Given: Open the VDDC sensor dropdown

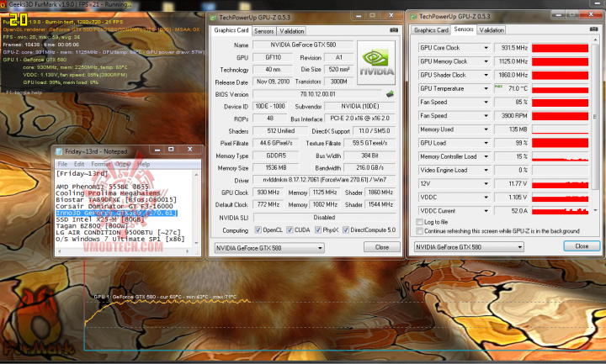Looking at the screenshot, I should click(486, 198).
